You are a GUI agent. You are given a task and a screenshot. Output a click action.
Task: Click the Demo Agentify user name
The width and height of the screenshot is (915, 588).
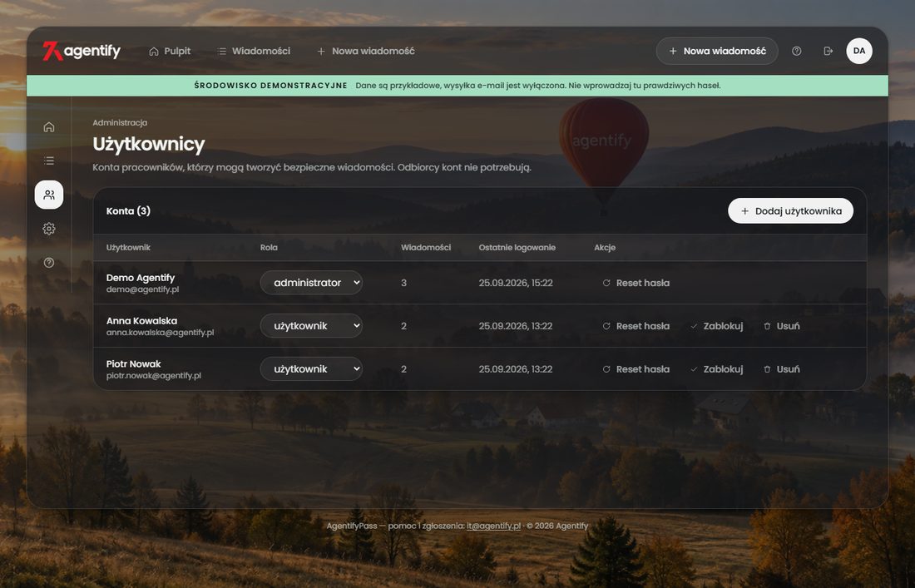click(x=141, y=278)
